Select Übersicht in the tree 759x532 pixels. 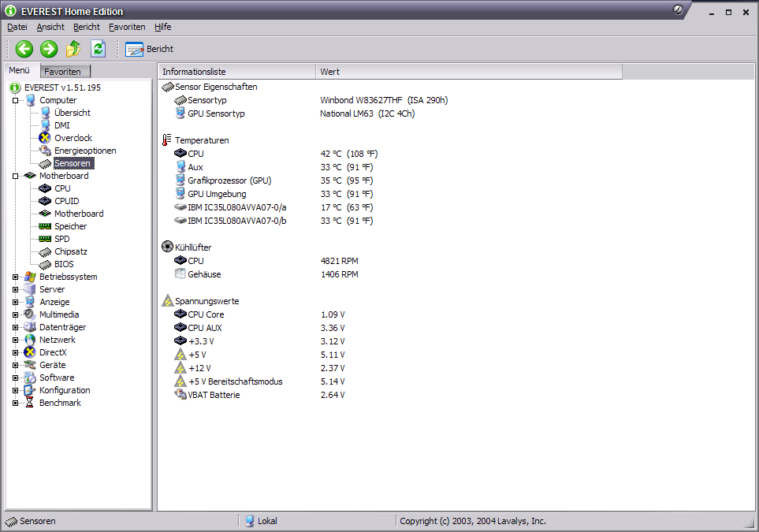point(73,113)
